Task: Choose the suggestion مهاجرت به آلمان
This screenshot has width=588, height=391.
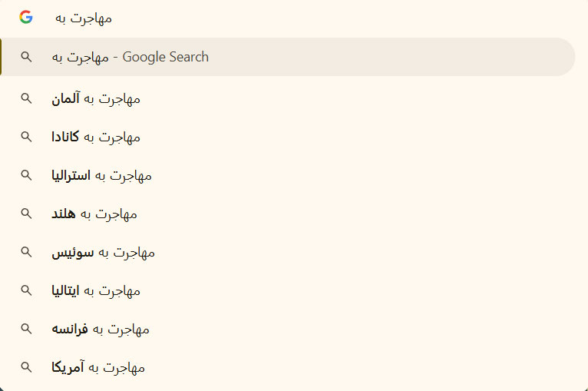Action: click(96, 98)
